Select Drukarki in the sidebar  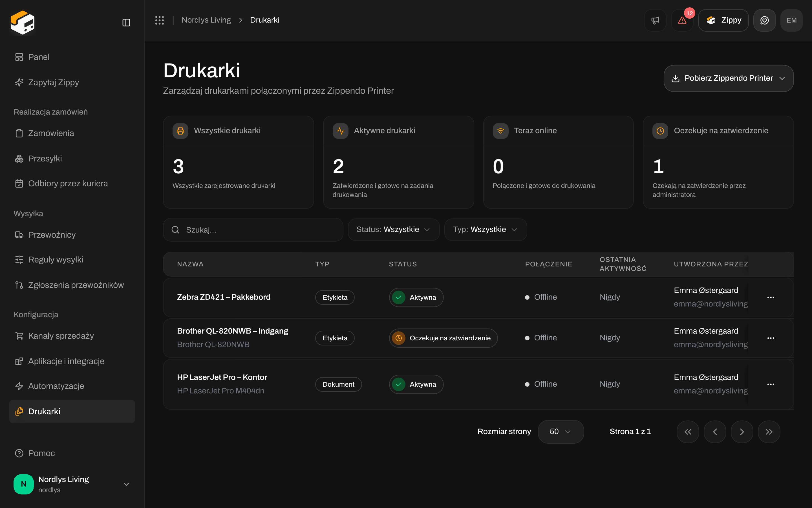pos(72,411)
